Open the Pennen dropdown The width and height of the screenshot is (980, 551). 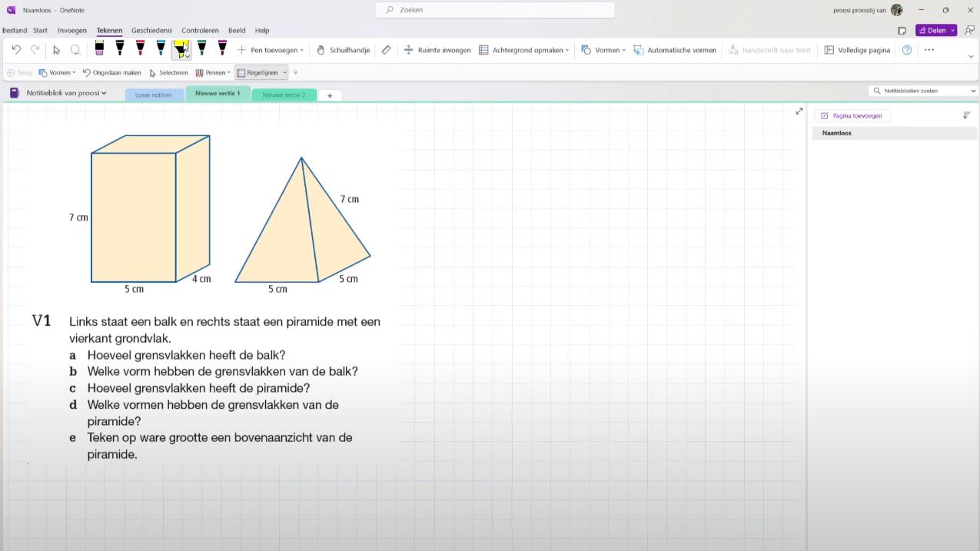point(213,73)
